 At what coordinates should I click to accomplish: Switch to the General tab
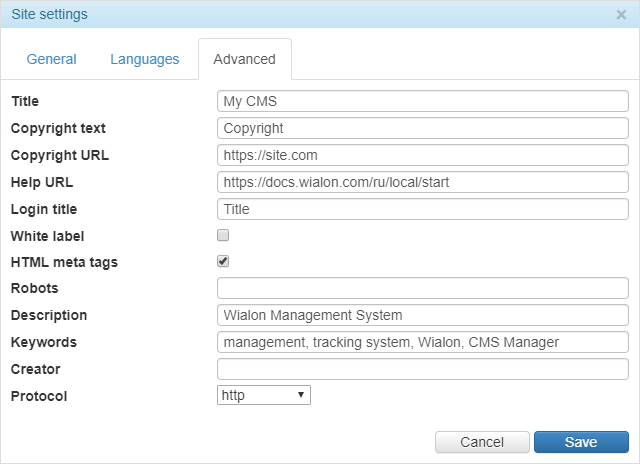click(52, 59)
